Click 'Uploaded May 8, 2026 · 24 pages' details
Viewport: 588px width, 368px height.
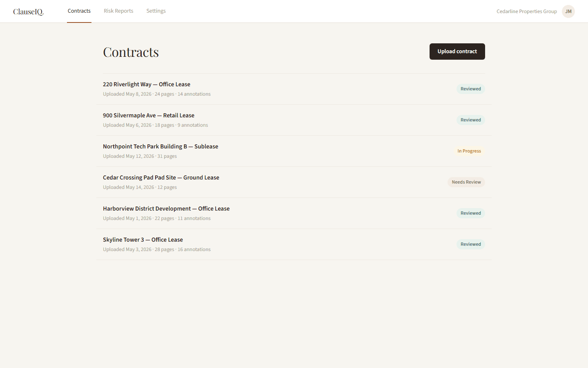(x=157, y=94)
